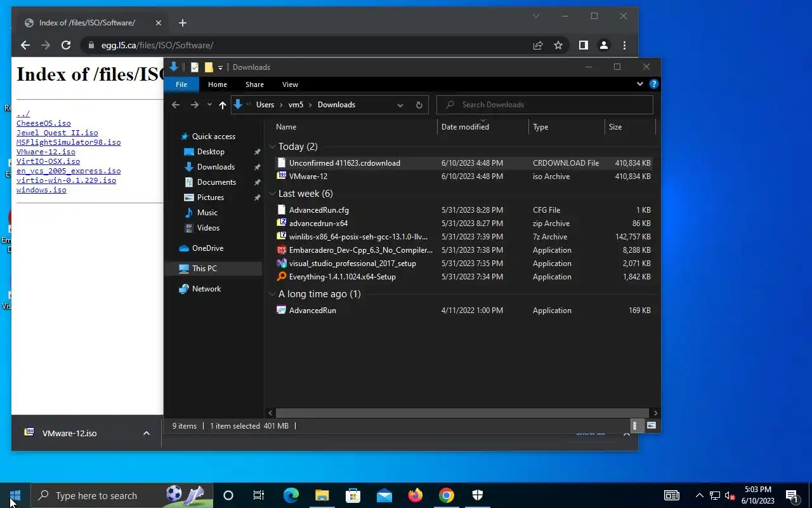Close the Index of /files/ISO/Software tab
The image size is (812, 508).
coord(159,23)
